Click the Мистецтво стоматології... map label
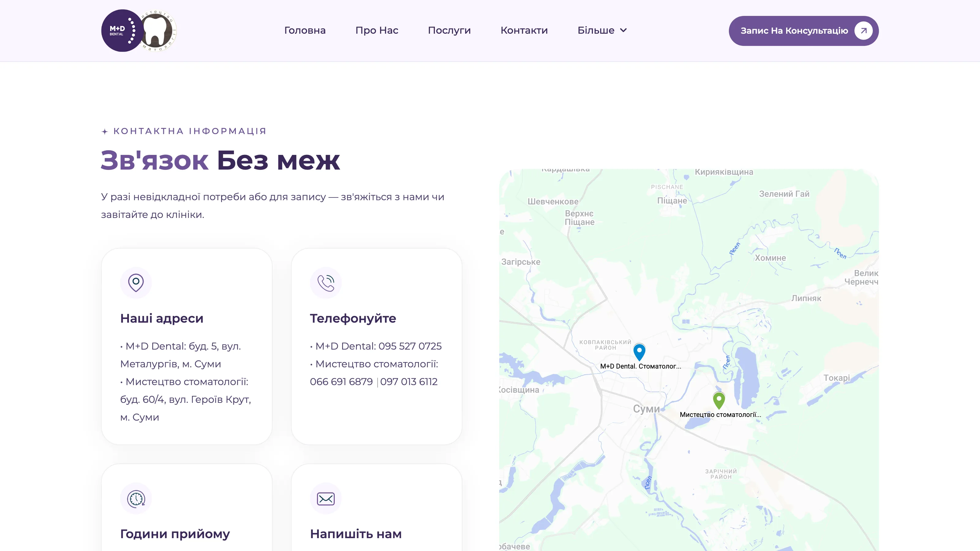The image size is (980, 551). 721,414
